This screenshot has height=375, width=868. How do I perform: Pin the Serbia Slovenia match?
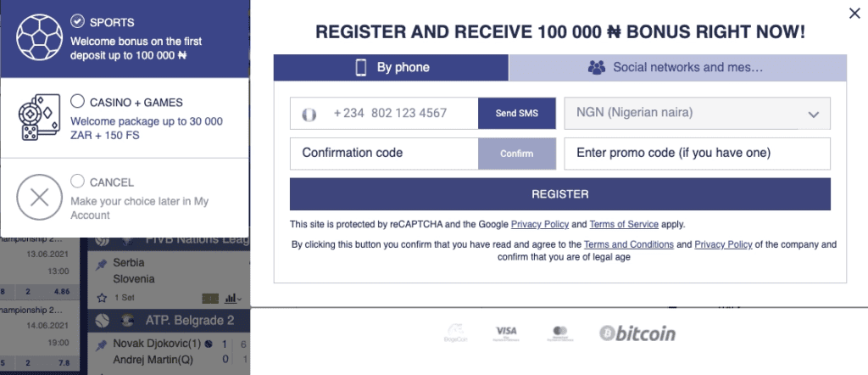102,265
